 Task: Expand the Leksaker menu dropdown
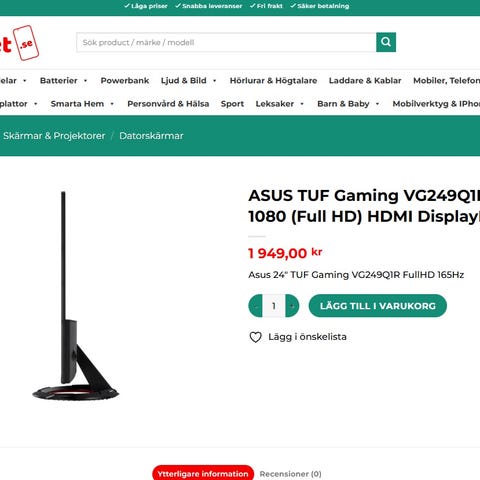[x=302, y=104]
